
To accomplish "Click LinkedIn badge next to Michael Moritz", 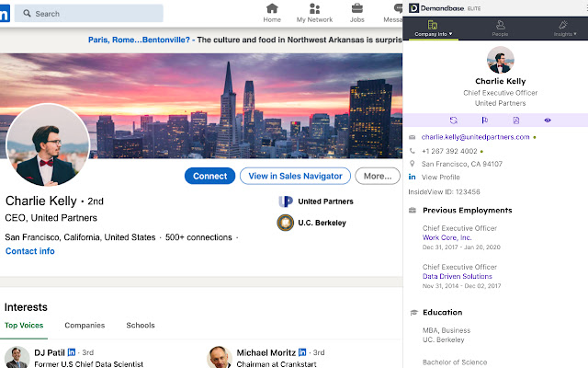I will click(x=302, y=352).
